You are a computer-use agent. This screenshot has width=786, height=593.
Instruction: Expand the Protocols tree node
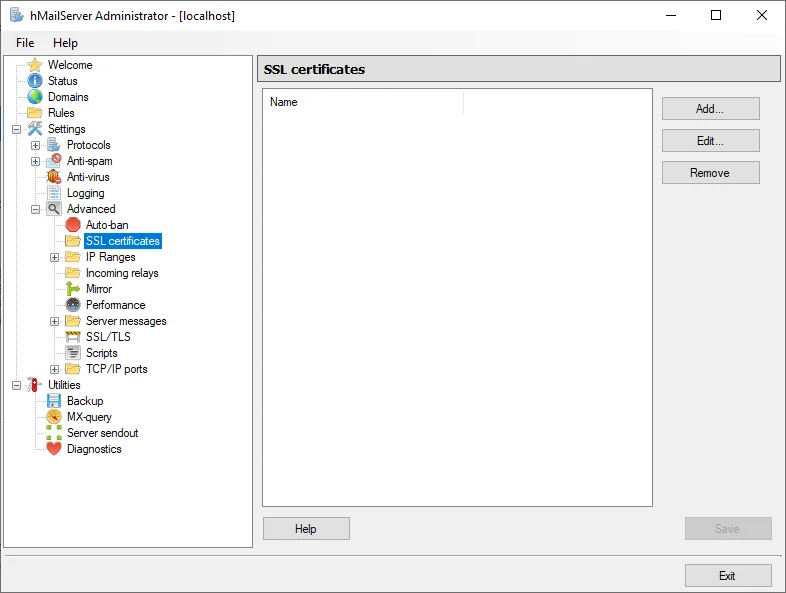pyautogui.click(x=36, y=145)
